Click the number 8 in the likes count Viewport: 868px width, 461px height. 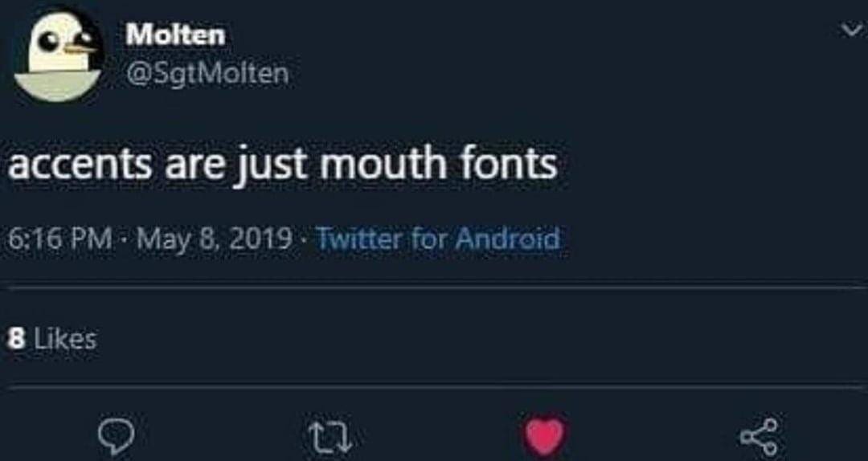[15, 338]
